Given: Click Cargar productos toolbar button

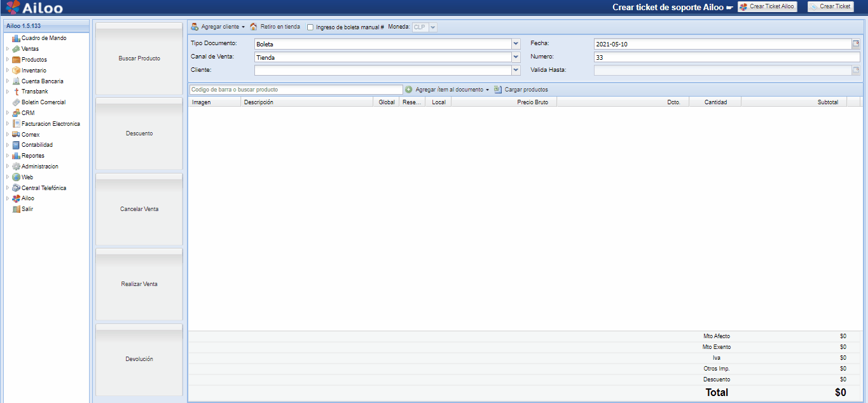Looking at the screenshot, I should pyautogui.click(x=521, y=90).
